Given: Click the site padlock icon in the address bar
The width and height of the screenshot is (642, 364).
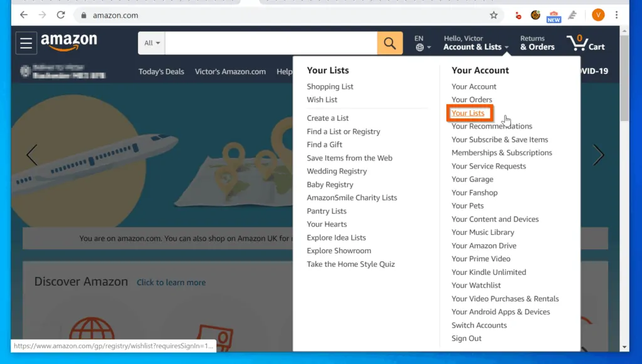Looking at the screenshot, I should coord(84,15).
